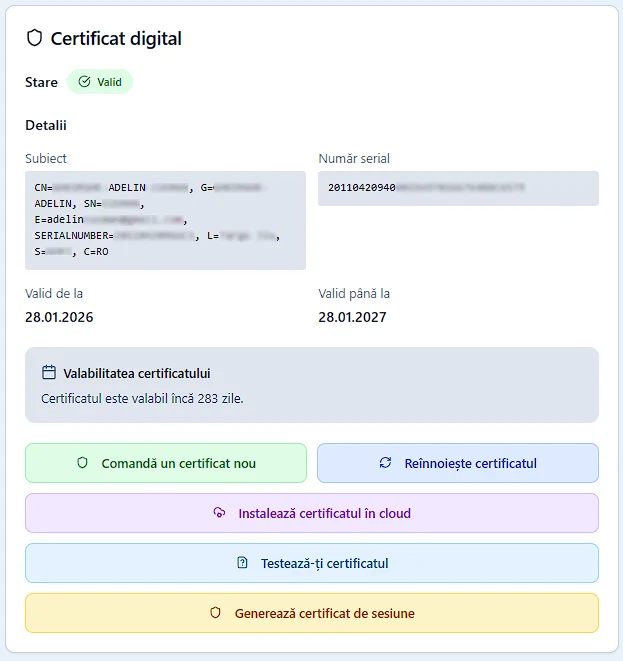The height and width of the screenshot is (661, 623).
Task: Click cloud icon in Instalează certificatul în cloud
Action: click(219, 513)
